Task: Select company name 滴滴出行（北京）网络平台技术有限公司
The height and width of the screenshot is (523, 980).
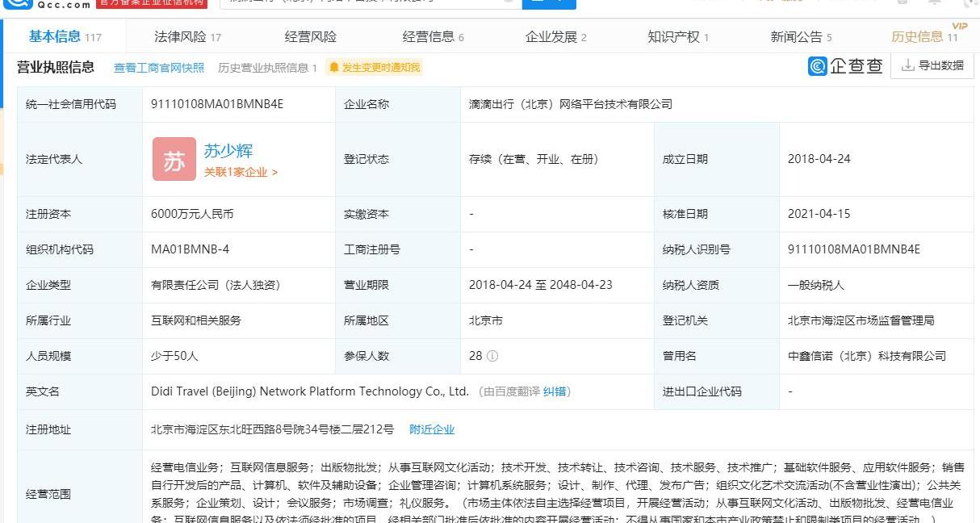Action: click(x=571, y=104)
